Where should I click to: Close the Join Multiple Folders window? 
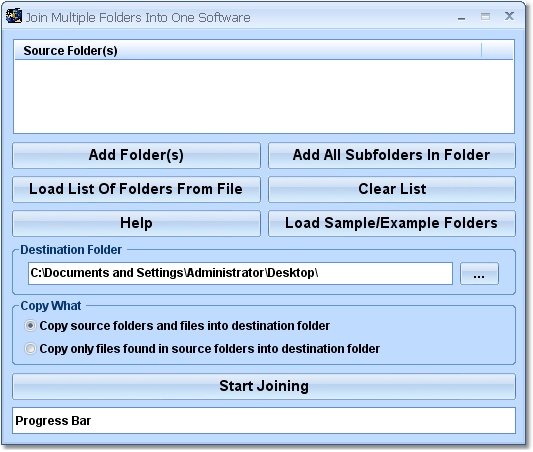tap(509, 16)
